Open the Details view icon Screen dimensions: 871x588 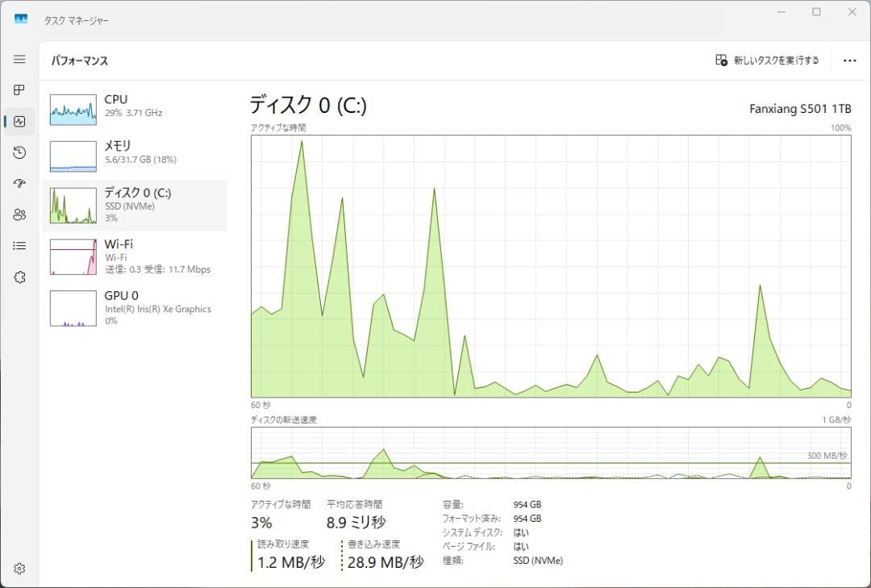tap(19, 245)
